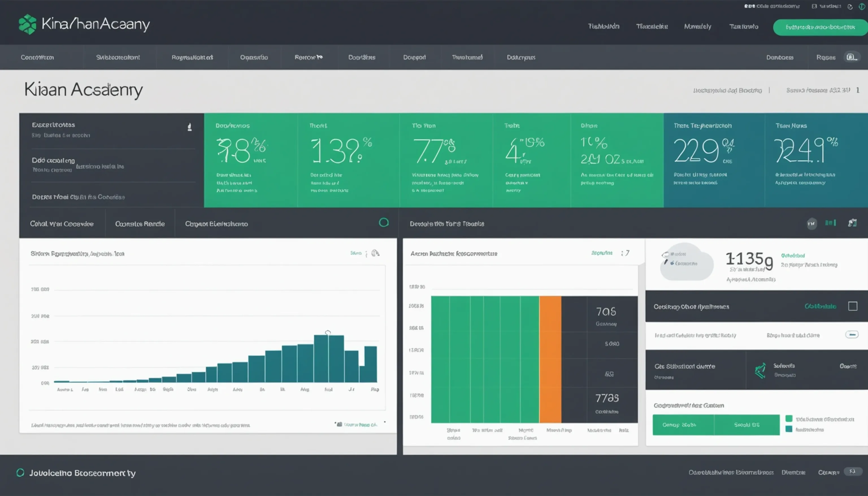Click the clock-like circle icon in top utility bar
The width and height of the screenshot is (868, 496).
pyautogui.click(x=850, y=7)
